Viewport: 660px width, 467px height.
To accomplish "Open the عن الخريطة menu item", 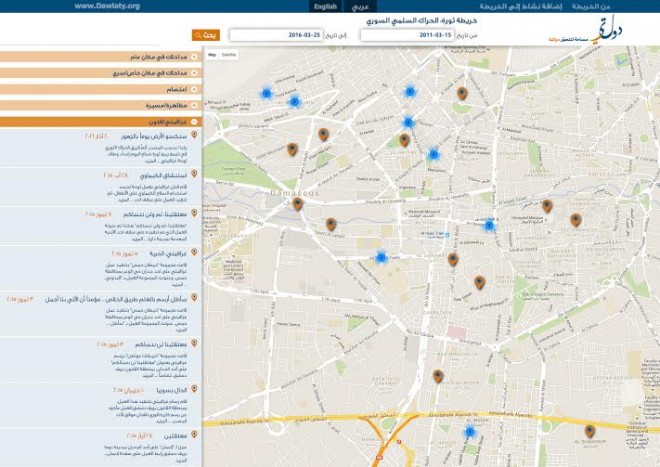I will click(618, 6).
